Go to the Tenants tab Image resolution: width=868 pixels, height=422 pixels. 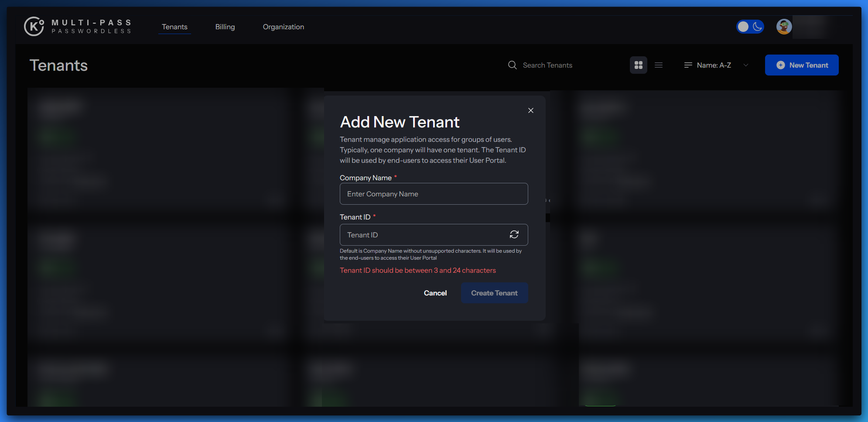174,27
